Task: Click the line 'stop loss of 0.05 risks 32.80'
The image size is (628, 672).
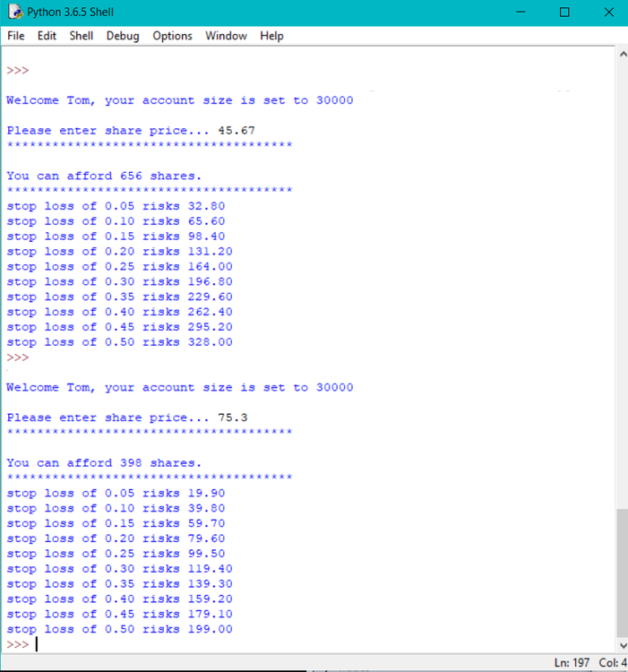Action: (116, 206)
